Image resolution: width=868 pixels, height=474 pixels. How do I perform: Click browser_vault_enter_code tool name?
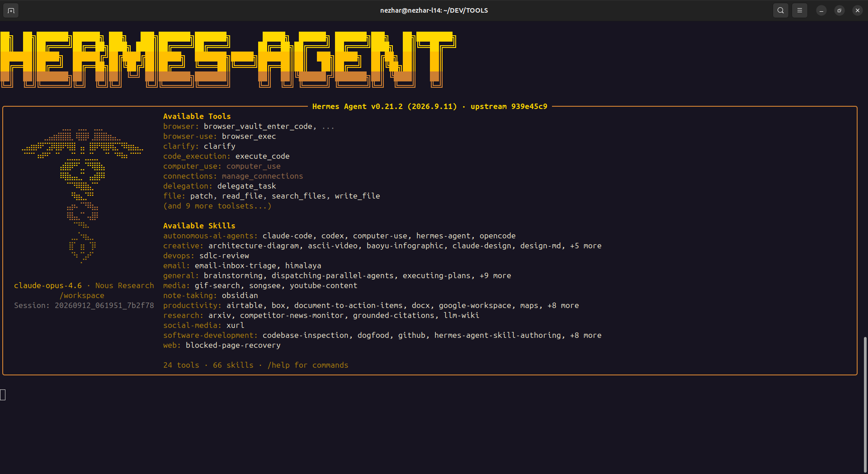[258, 126]
